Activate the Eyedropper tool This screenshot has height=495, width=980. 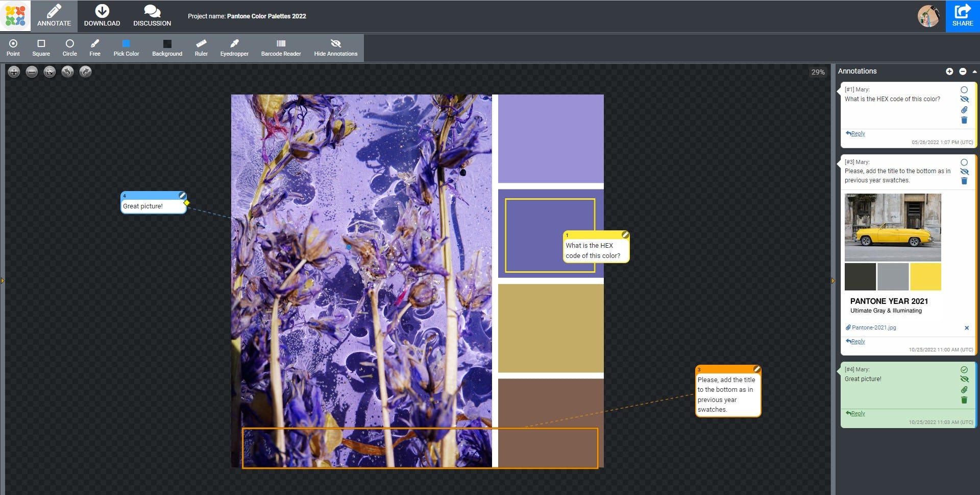point(234,48)
